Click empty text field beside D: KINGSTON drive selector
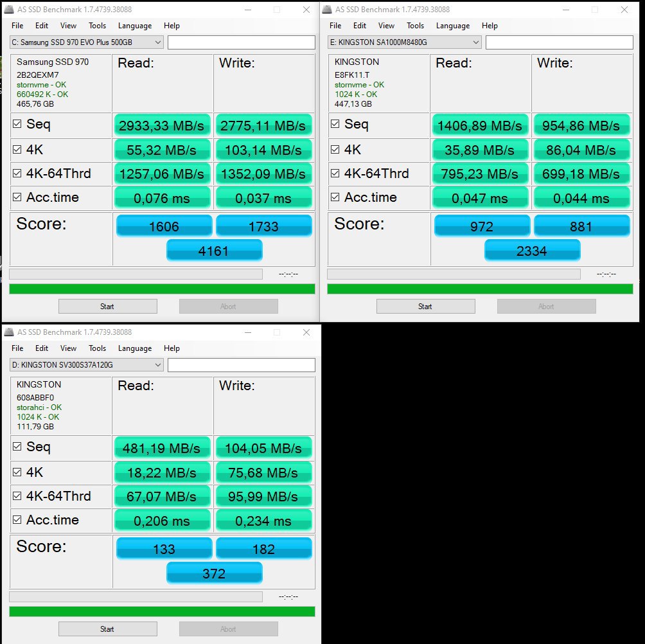This screenshot has width=645, height=644. 242,365
